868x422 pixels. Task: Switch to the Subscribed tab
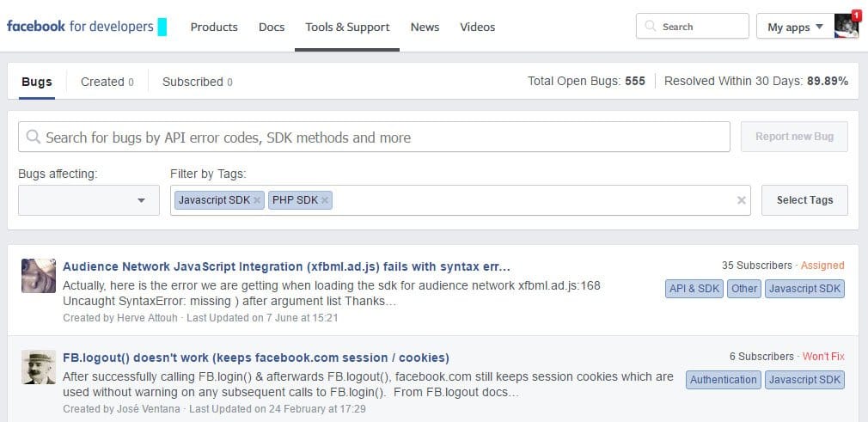tap(197, 82)
